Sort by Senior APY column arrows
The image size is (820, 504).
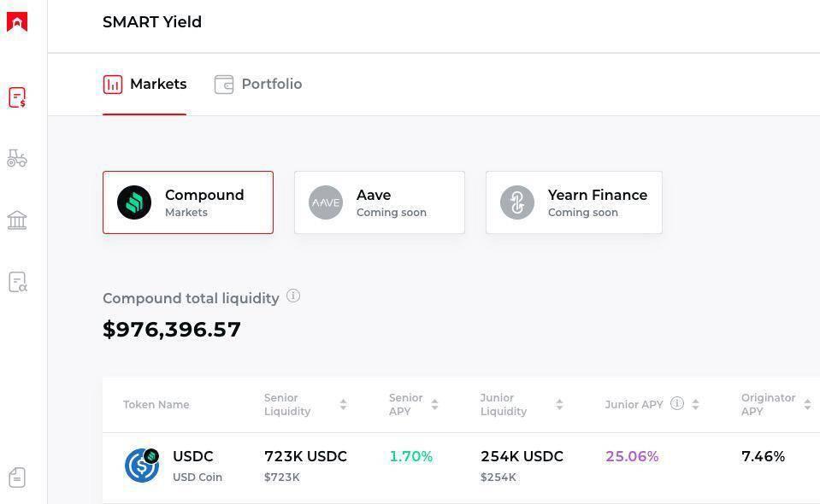434,405
